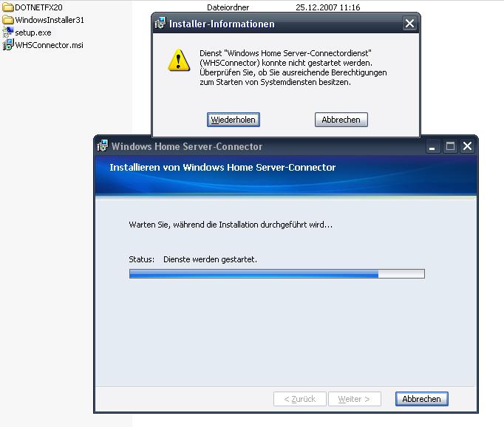The width and height of the screenshot is (504, 427).
Task: Maximize the Windows Home Server-Connector window
Action: click(450, 146)
